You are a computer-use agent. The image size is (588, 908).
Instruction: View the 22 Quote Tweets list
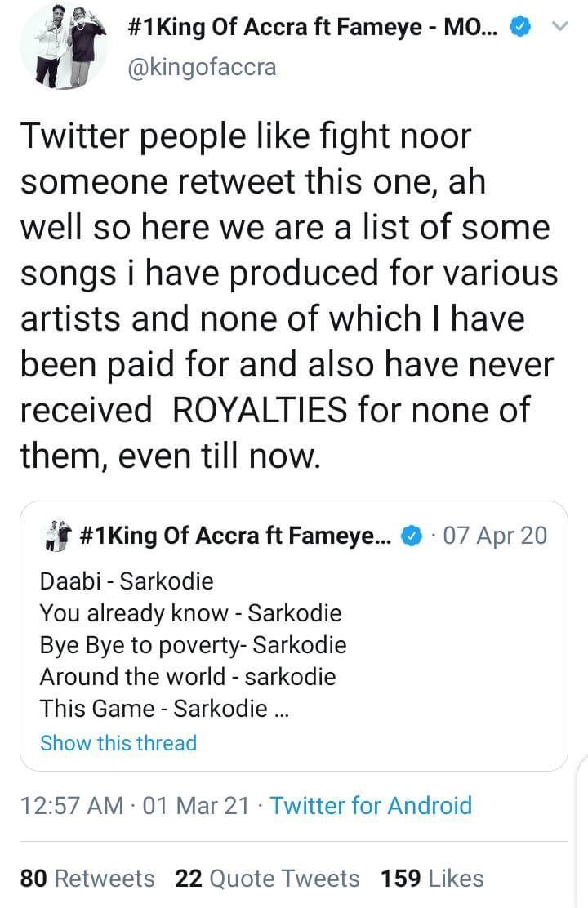[267, 879]
